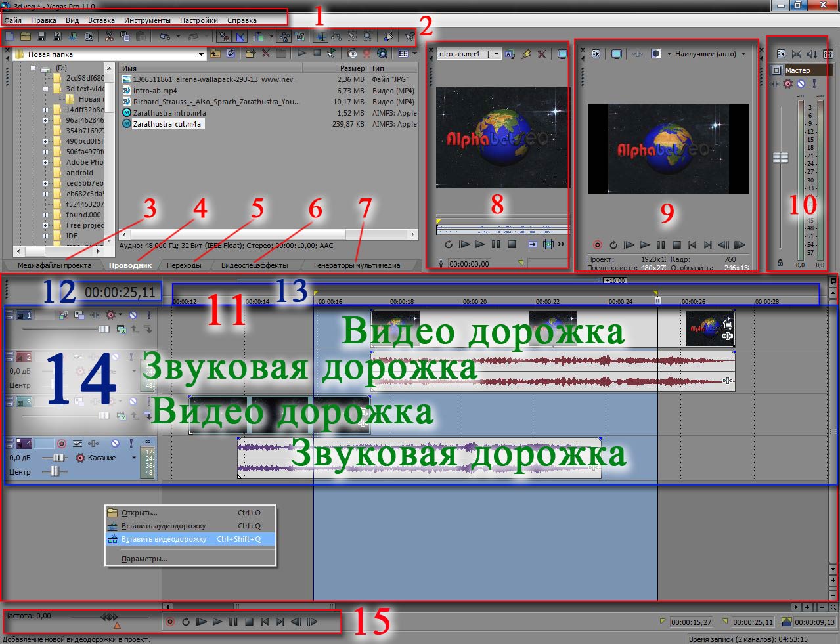The image size is (840, 644).
Task: Switch to the Переходы tab
Action: [x=184, y=266]
